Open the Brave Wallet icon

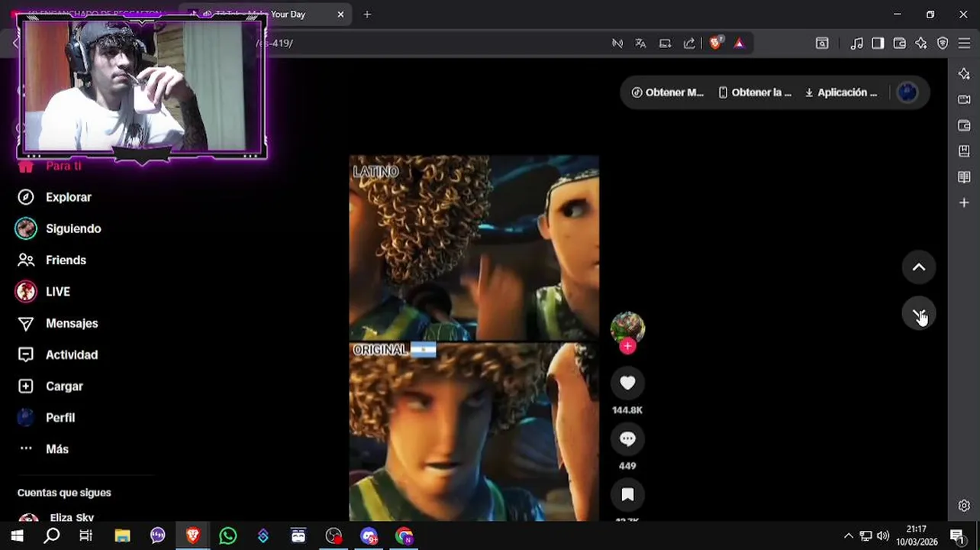(x=899, y=44)
